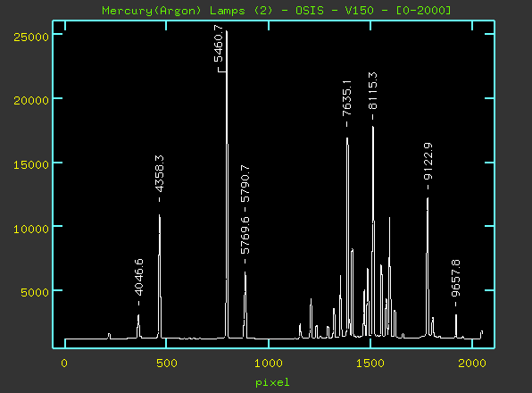Click the x-axis value 500
The image size is (532, 393).
(167, 364)
